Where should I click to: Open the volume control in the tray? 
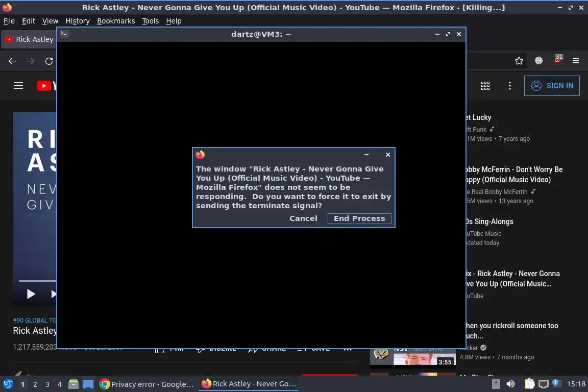click(x=510, y=384)
